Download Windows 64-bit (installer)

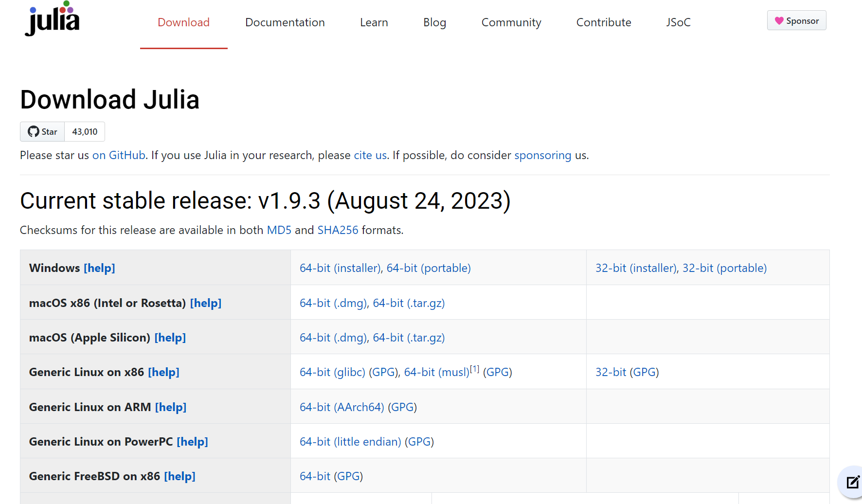tap(340, 268)
